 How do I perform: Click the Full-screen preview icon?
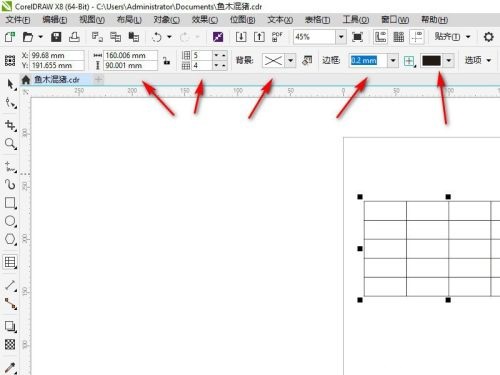pyautogui.click(x=357, y=37)
